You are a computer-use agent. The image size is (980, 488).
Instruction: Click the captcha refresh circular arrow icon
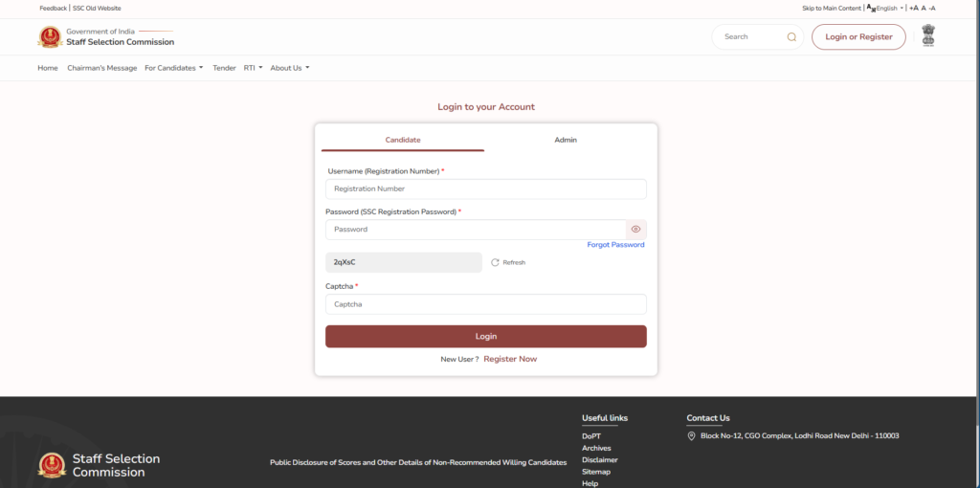point(495,262)
